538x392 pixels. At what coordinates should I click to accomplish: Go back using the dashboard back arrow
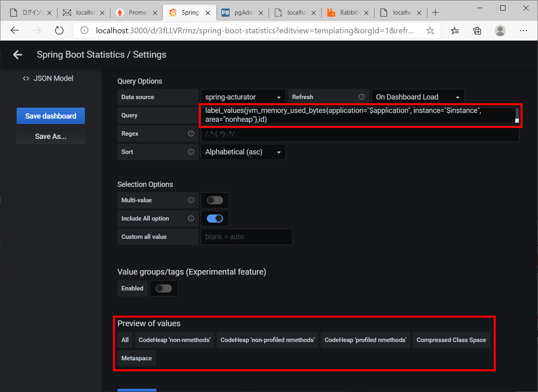(17, 55)
